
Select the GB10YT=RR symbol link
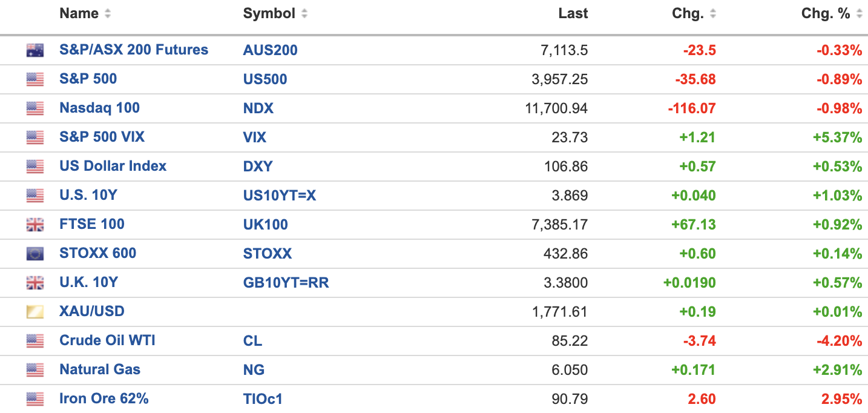[x=286, y=282]
